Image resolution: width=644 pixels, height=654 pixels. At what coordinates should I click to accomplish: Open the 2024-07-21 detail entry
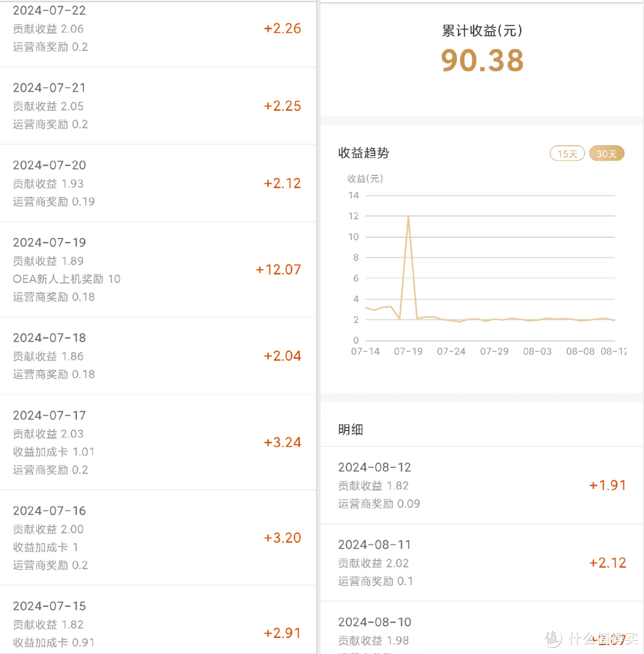(157, 106)
